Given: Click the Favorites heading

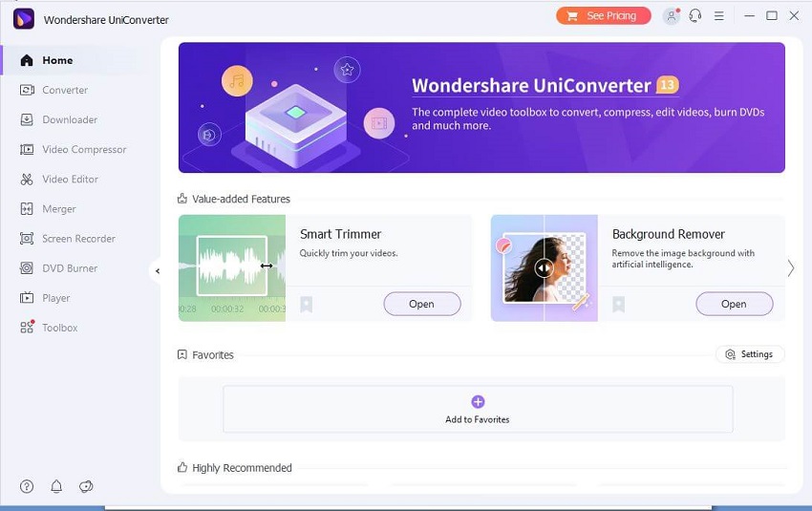Looking at the screenshot, I should 213,355.
